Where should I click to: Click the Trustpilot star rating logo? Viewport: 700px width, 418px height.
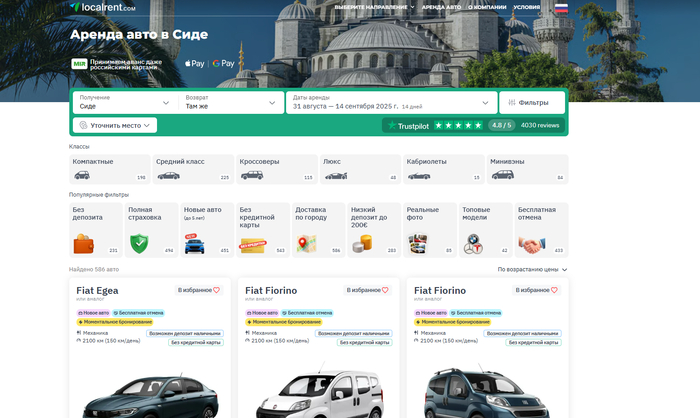click(458, 125)
